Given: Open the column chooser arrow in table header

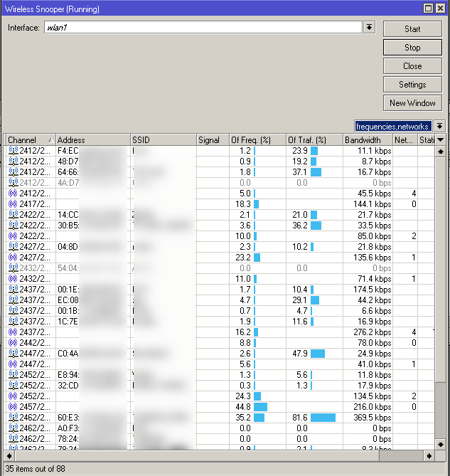Looking at the screenshot, I should point(440,140).
